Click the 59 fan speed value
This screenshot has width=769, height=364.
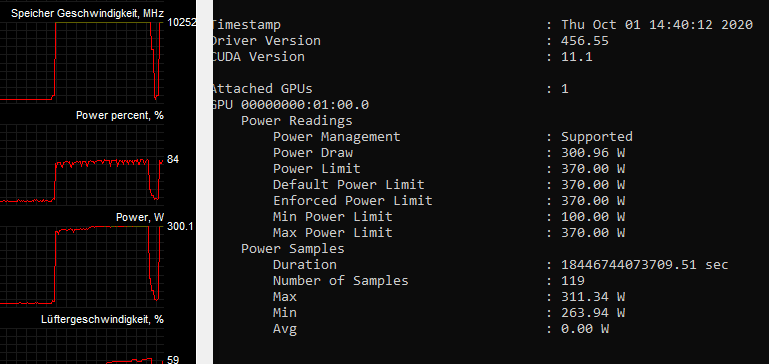pyautogui.click(x=173, y=360)
